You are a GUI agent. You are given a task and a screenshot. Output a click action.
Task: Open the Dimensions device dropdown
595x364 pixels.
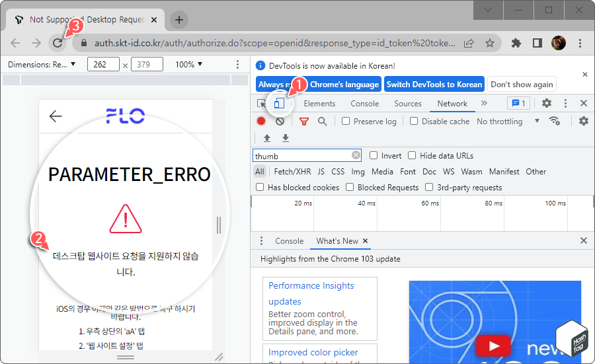pos(42,65)
